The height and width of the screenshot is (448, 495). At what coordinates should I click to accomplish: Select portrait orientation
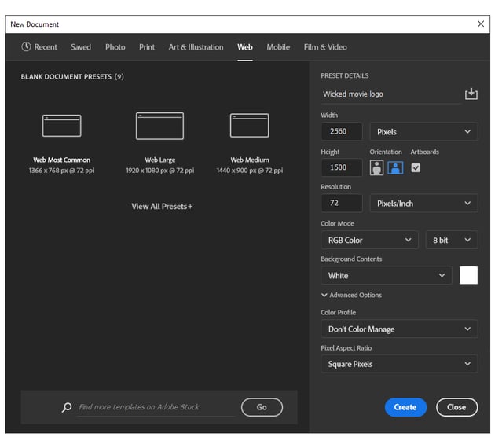pyautogui.click(x=376, y=167)
